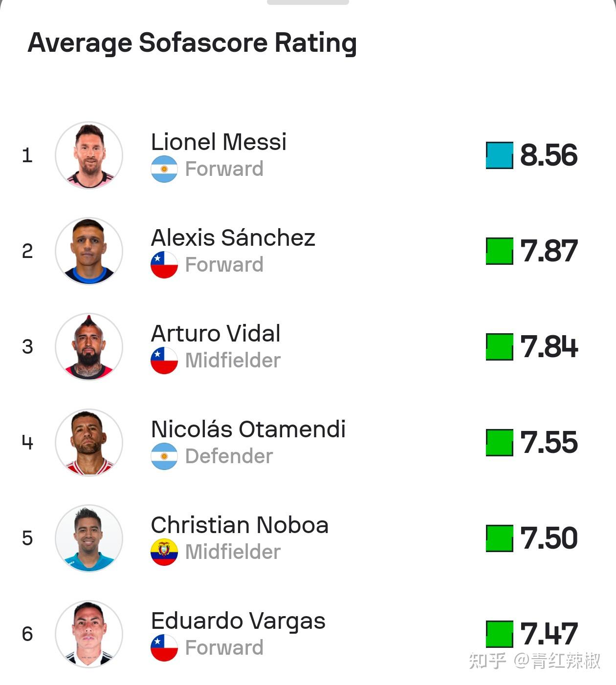The height and width of the screenshot is (685, 616).
Task: Tap Alexis Sánchez's player avatar
Action: [x=89, y=251]
